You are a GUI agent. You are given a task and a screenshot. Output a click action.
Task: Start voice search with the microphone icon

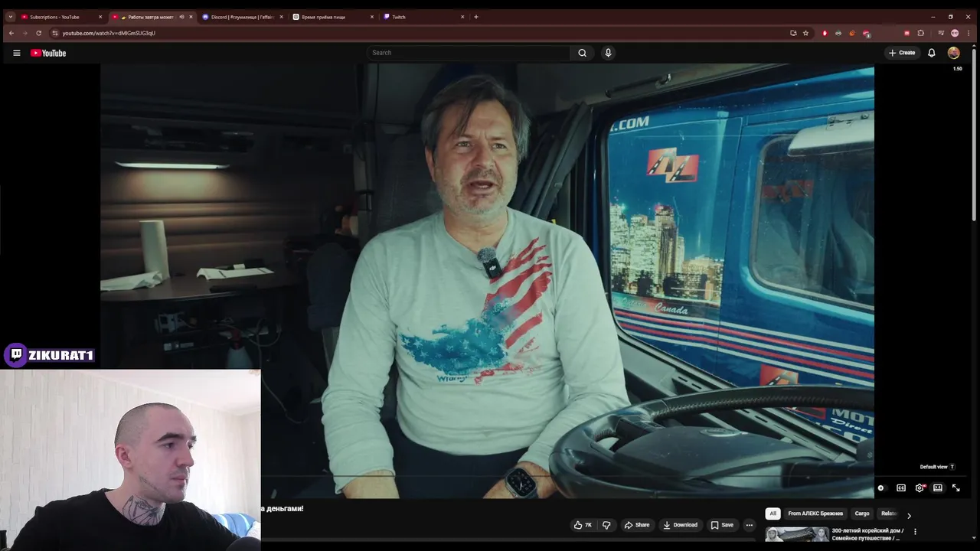coord(608,53)
